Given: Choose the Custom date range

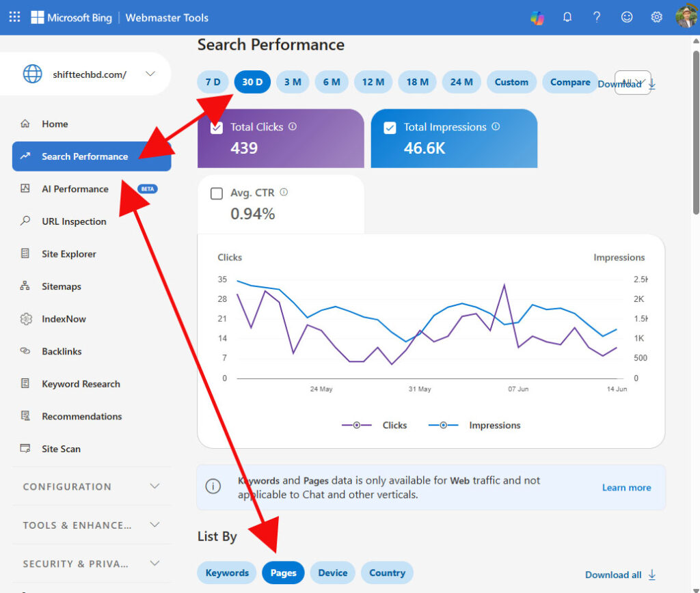Looking at the screenshot, I should pos(511,82).
